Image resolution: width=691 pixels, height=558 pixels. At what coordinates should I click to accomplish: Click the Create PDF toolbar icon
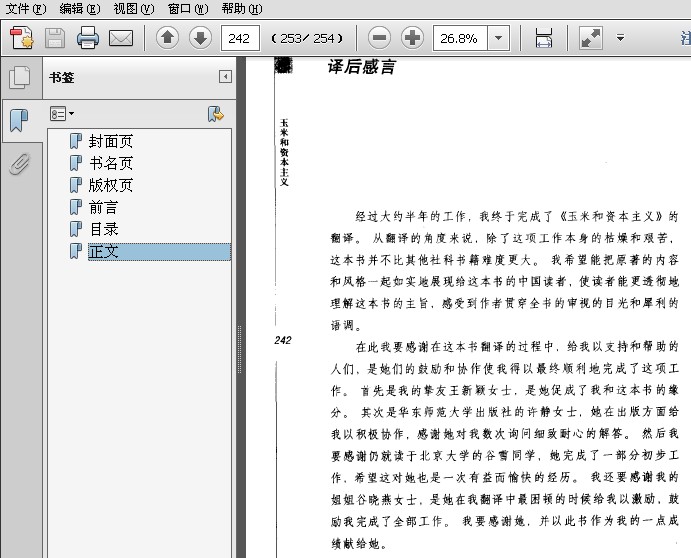click(x=22, y=39)
